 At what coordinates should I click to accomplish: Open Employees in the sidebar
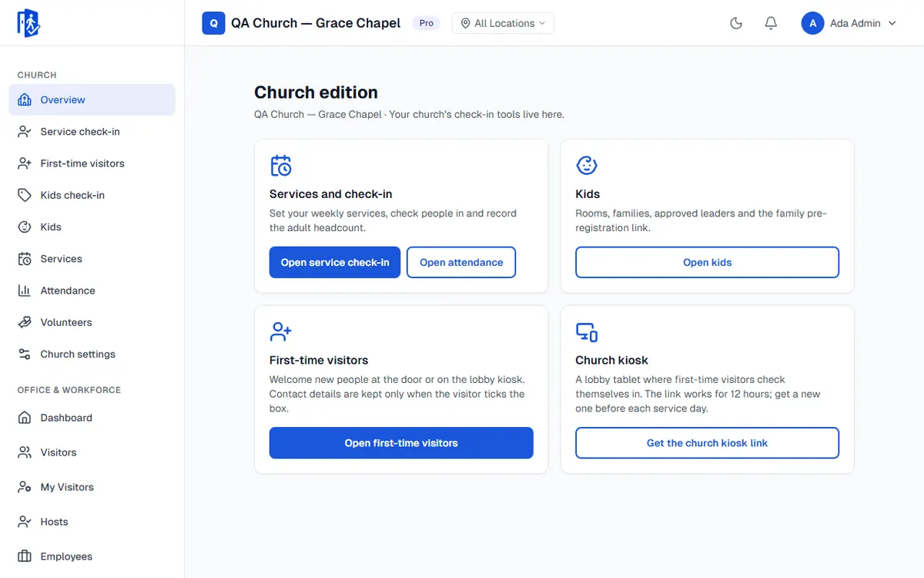click(92, 556)
